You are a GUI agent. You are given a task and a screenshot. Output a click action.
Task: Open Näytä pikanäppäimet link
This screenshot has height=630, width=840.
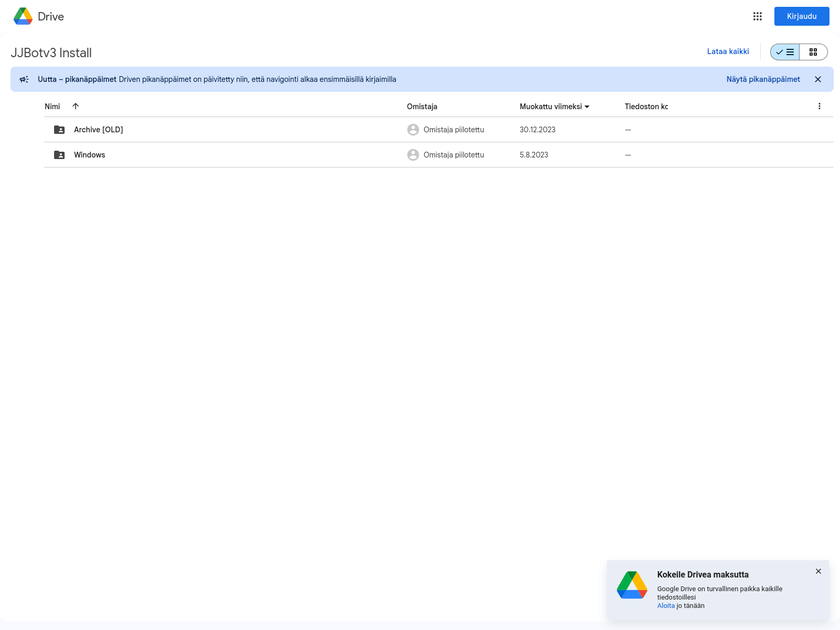pyautogui.click(x=763, y=79)
